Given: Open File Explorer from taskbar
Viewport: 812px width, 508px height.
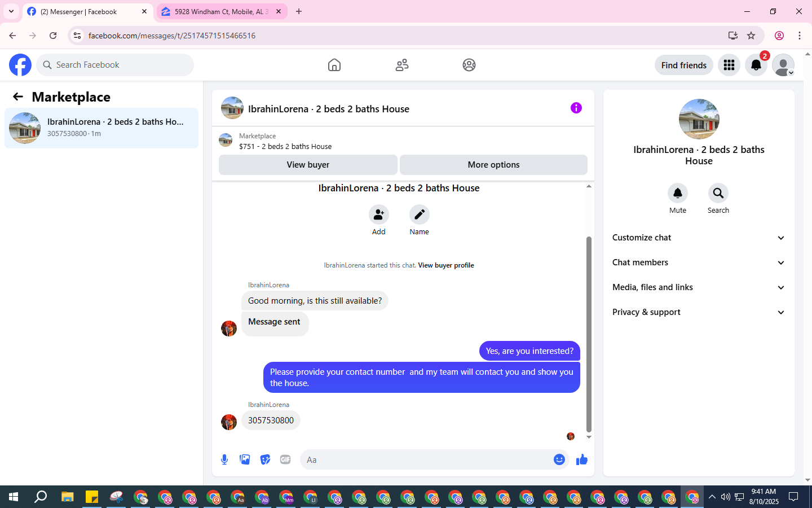Looking at the screenshot, I should click(68, 497).
